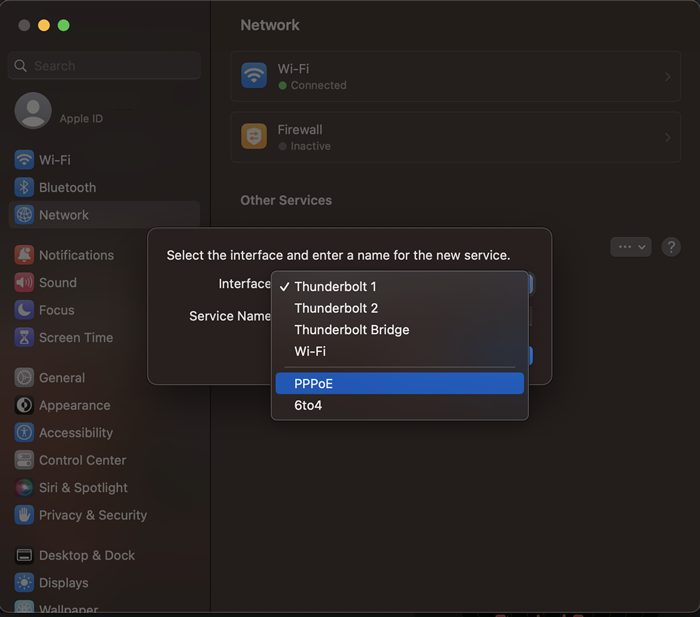Click the Firewall Inactive status text

click(x=311, y=146)
